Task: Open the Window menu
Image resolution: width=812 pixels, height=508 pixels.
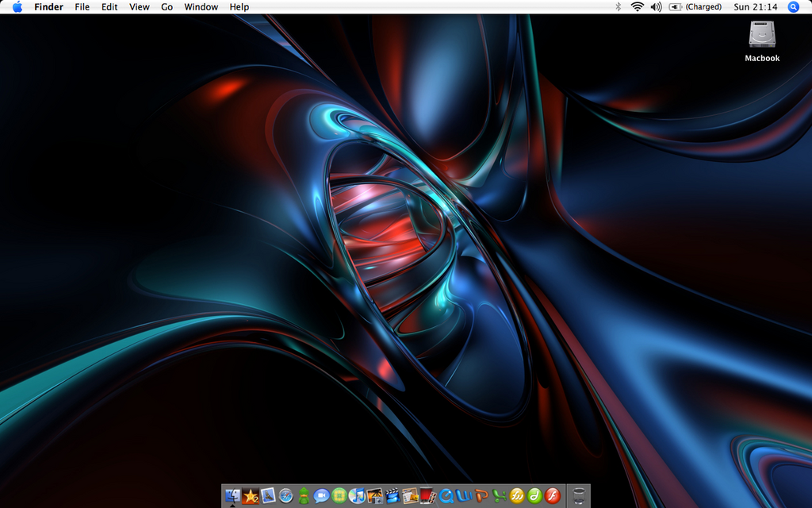Action: [201, 7]
